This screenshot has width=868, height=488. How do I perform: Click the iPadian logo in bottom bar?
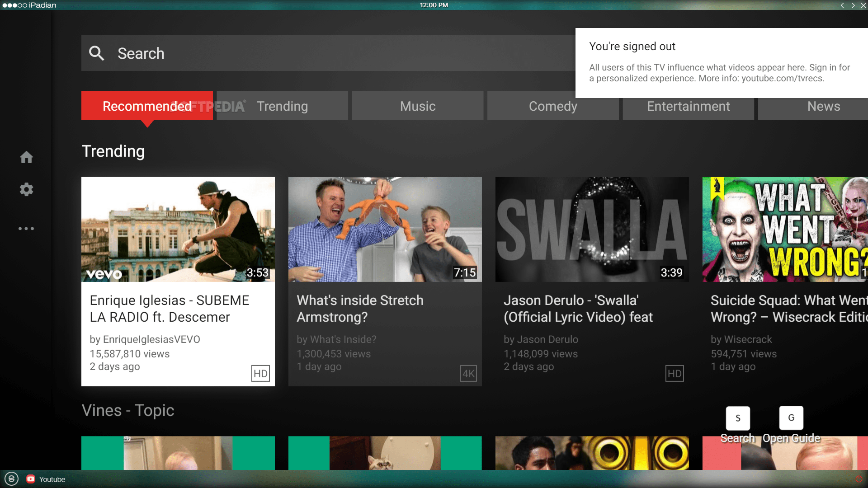click(11, 479)
